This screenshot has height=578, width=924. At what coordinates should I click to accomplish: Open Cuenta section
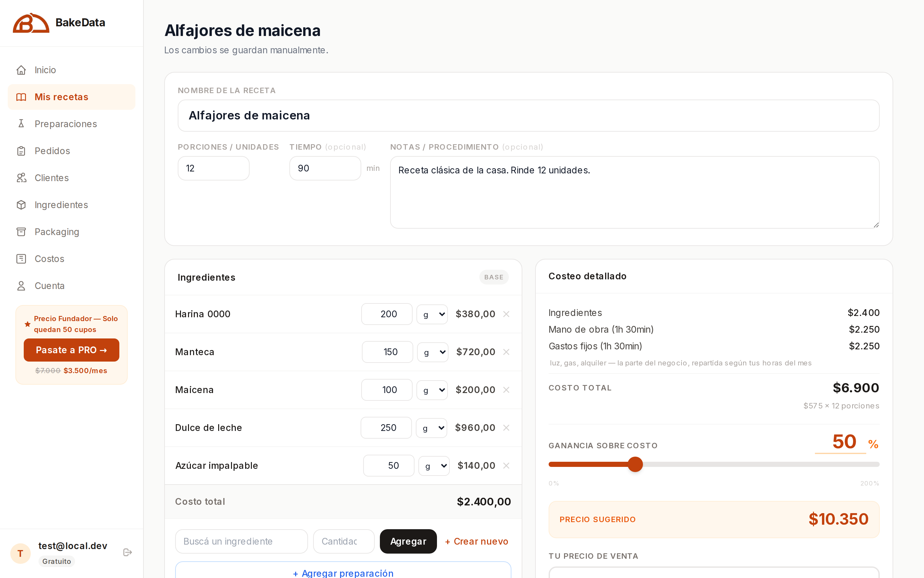tap(72, 285)
